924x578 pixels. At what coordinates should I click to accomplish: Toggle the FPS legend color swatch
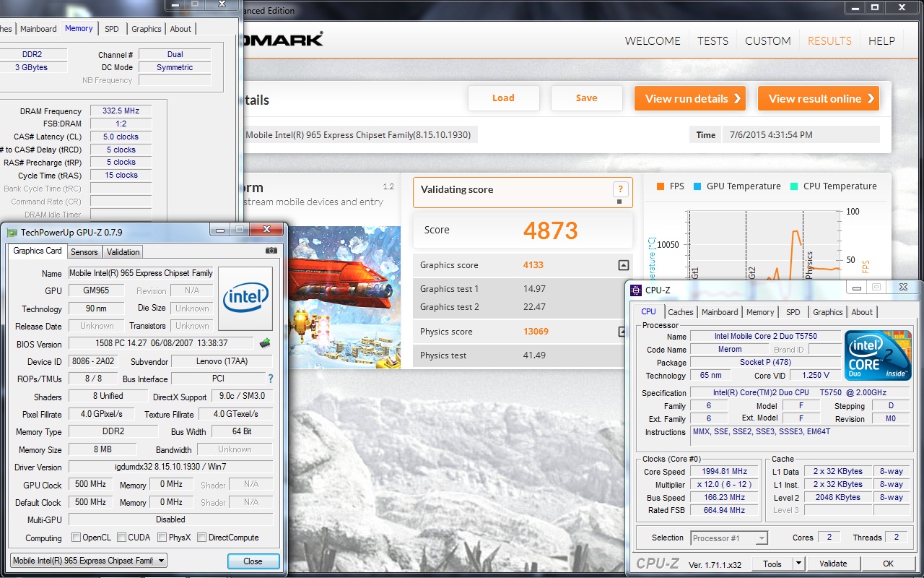660,186
